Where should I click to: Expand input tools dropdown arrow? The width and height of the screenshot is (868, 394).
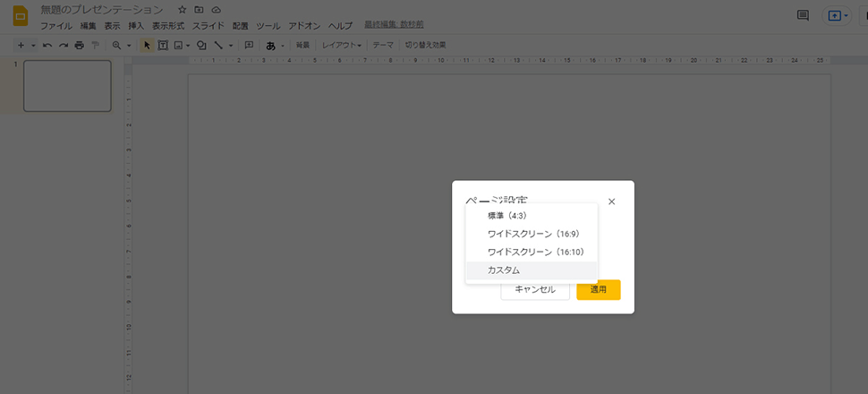(x=282, y=46)
